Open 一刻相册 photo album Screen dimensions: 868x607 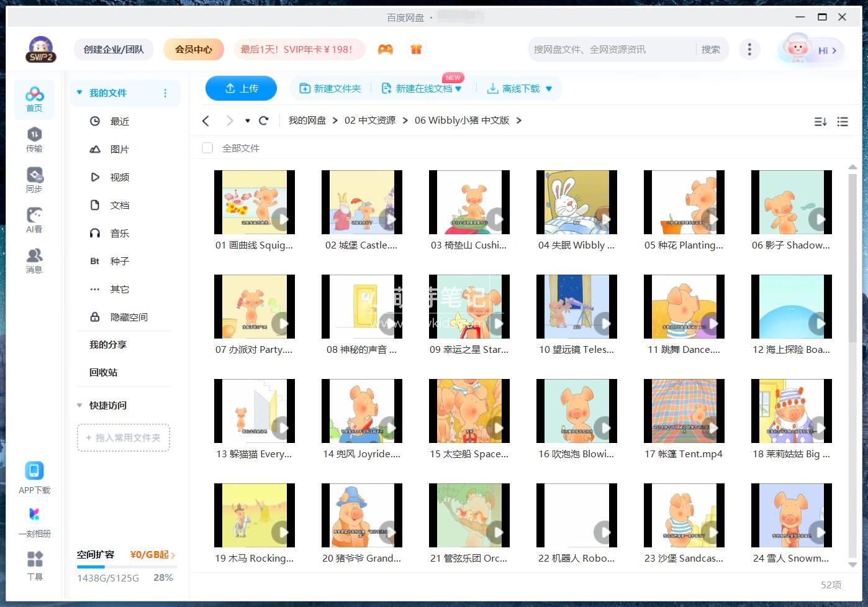tap(34, 519)
